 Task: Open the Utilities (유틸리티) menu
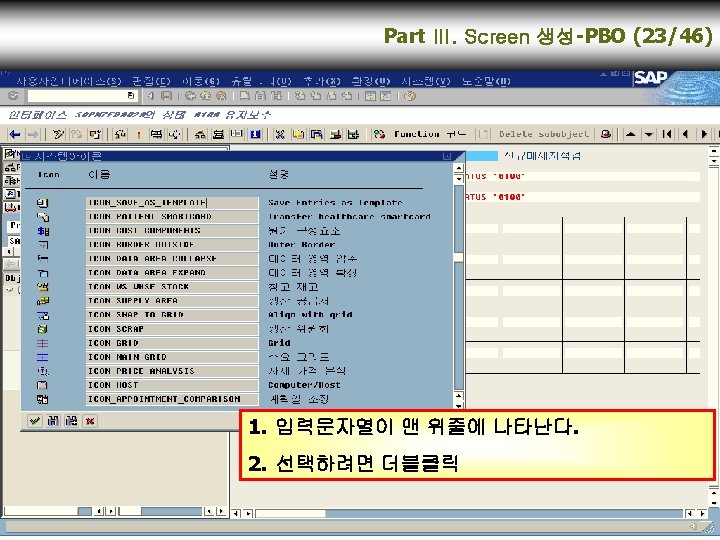[x=262, y=81]
